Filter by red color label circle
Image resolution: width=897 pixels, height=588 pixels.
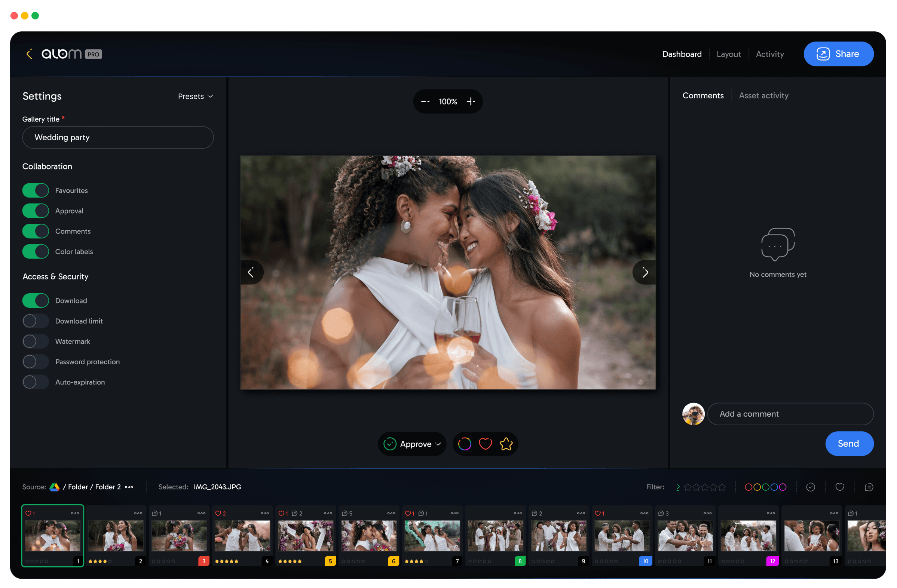(748, 487)
